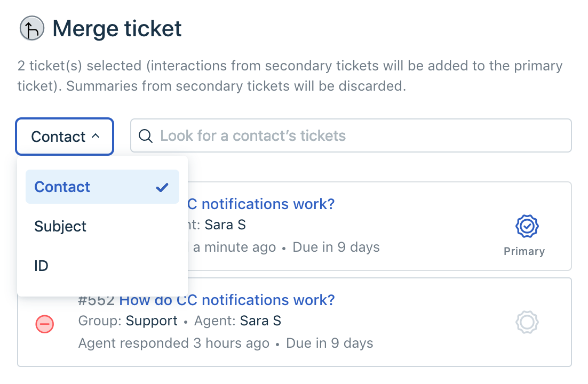Click the Primary label under blue badge
Viewport: 588px width, 384px height.
click(524, 251)
